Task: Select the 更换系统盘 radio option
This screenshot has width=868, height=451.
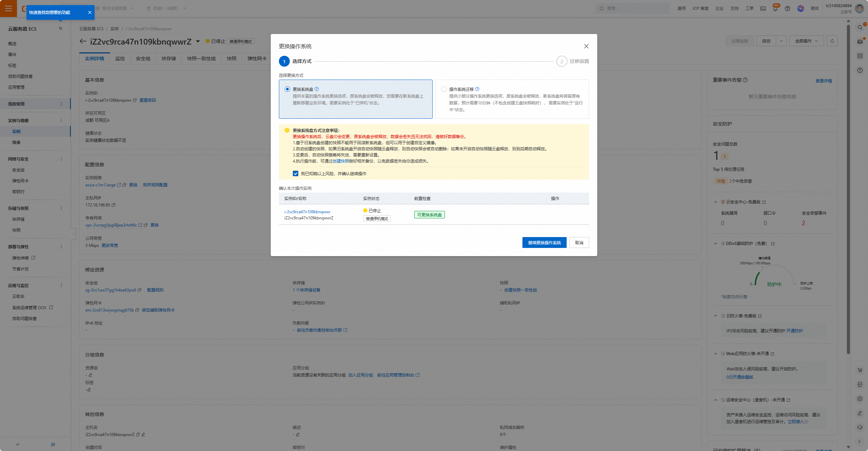Action: 287,89
